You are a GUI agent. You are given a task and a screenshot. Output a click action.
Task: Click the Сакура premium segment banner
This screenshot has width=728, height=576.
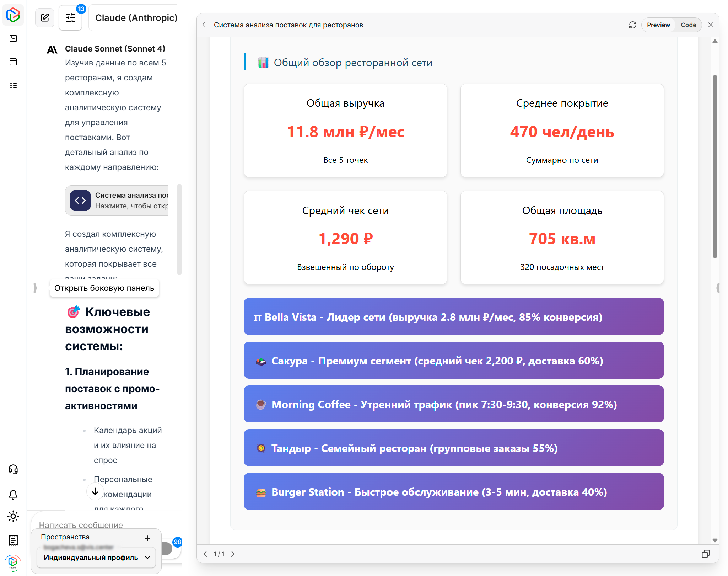(454, 360)
